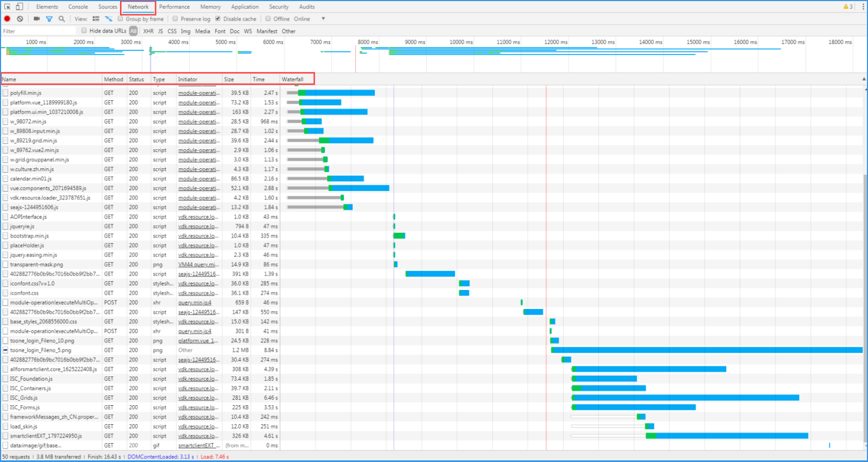This screenshot has width=868, height=462.
Task: Open initiator link query.min.js:4 of first POST row
Action: 195,302
